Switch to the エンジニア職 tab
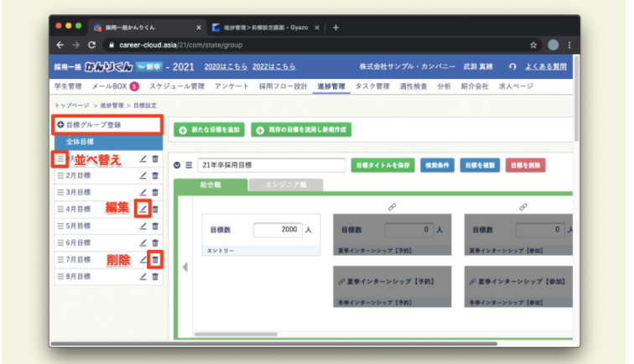634x364 pixels. click(286, 185)
